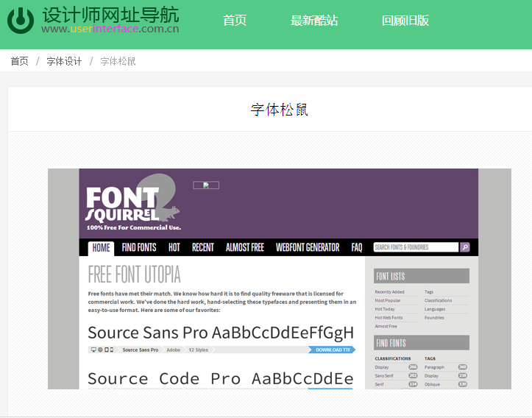Screen dimensions: 532x418
Task: Click the desktop monitor icon under Source Sans Pro
Action: point(93,350)
